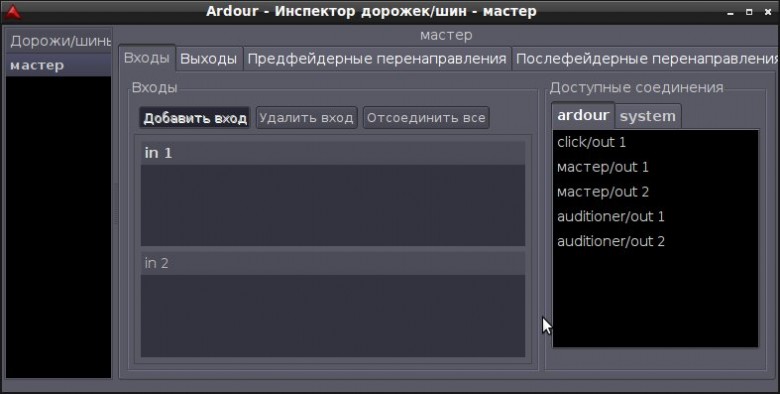Image resolution: width=780 pixels, height=394 pixels.
Task: Select the in 2 input port header
Action: [333, 263]
